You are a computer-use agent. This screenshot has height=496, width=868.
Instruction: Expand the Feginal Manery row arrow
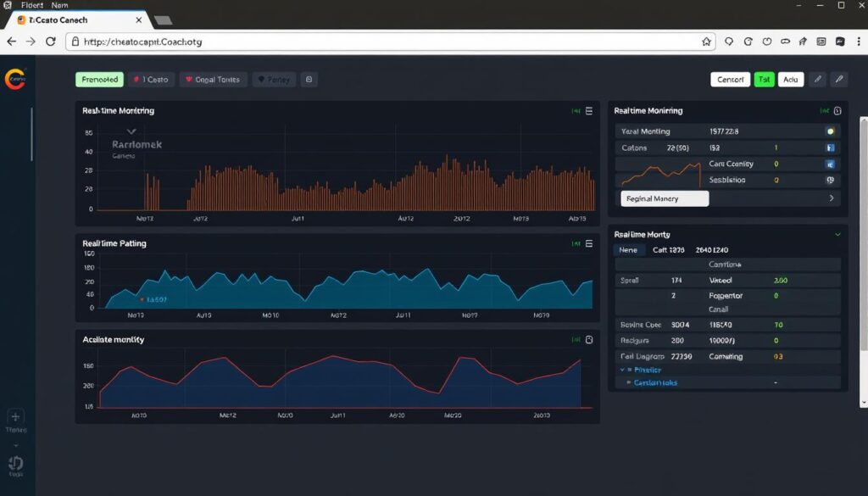832,198
